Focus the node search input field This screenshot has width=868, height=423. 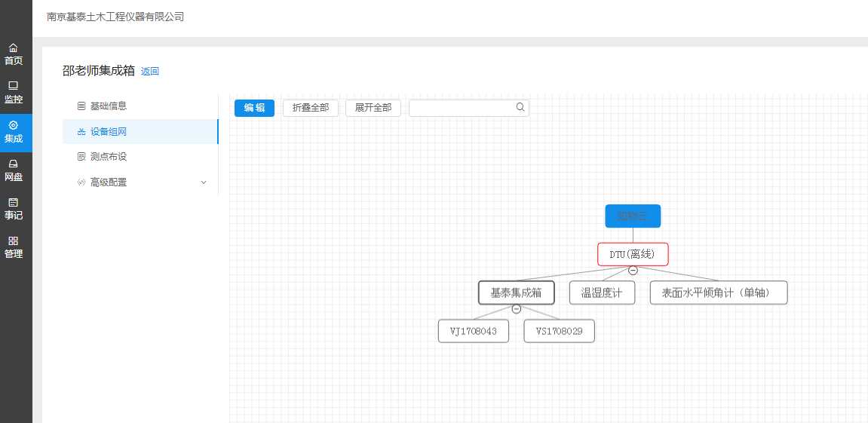click(x=462, y=108)
